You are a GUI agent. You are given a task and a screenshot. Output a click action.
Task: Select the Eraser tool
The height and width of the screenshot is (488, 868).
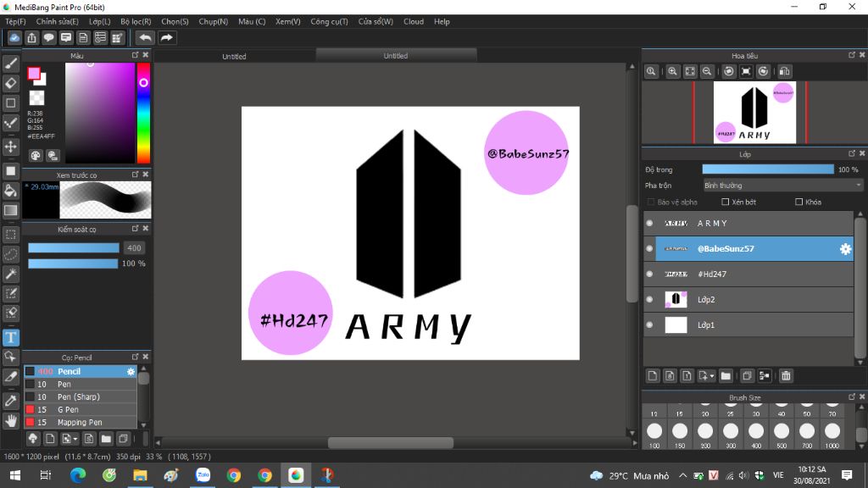tap(10, 83)
